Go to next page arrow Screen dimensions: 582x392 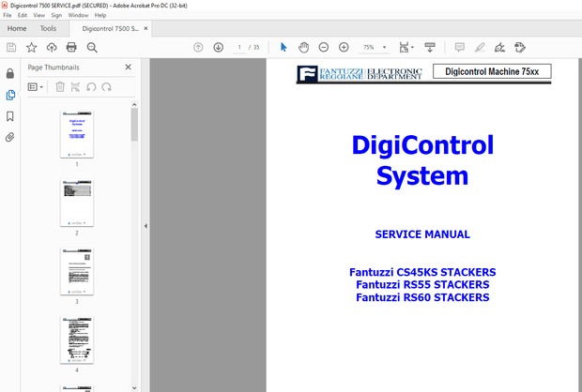pyautogui.click(x=218, y=47)
